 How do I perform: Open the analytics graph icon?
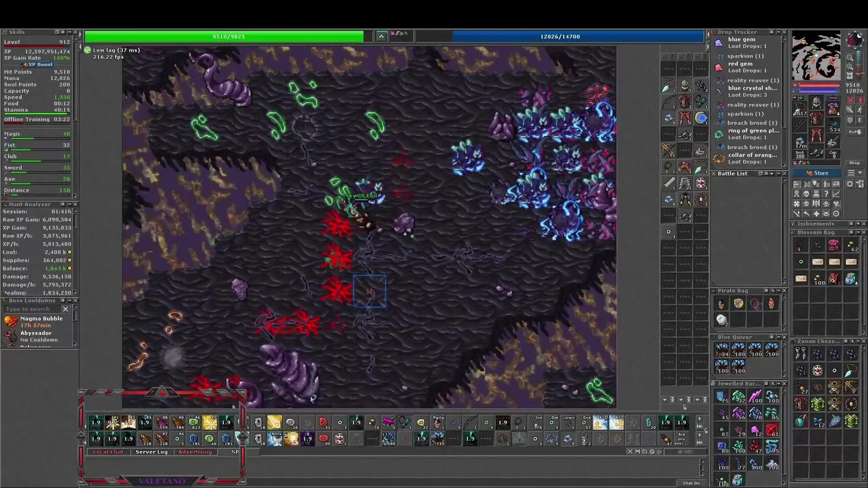point(836,194)
